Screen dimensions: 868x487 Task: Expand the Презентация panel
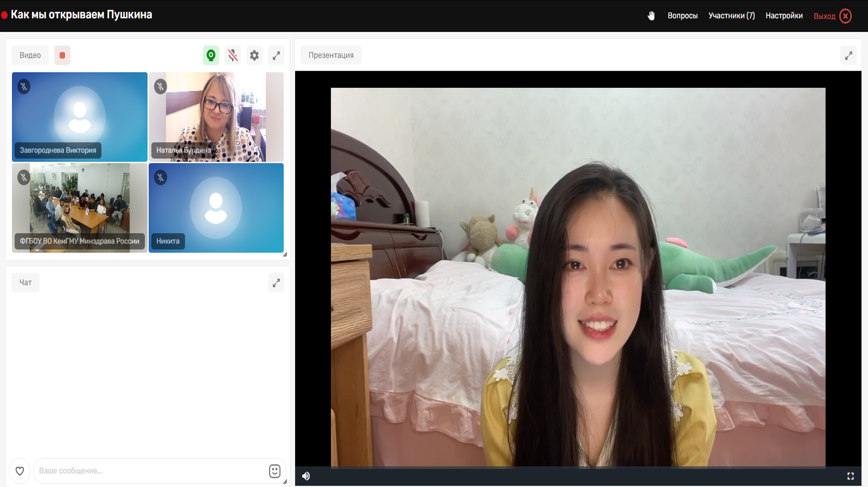coord(848,55)
